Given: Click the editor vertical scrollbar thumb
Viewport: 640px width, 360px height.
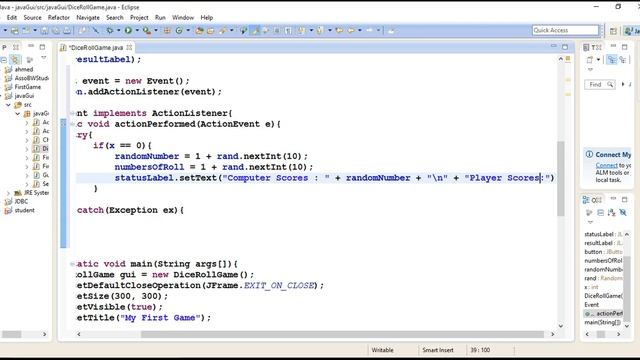Looking at the screenshot, I should pyautogui.click(x=561, y=178).
